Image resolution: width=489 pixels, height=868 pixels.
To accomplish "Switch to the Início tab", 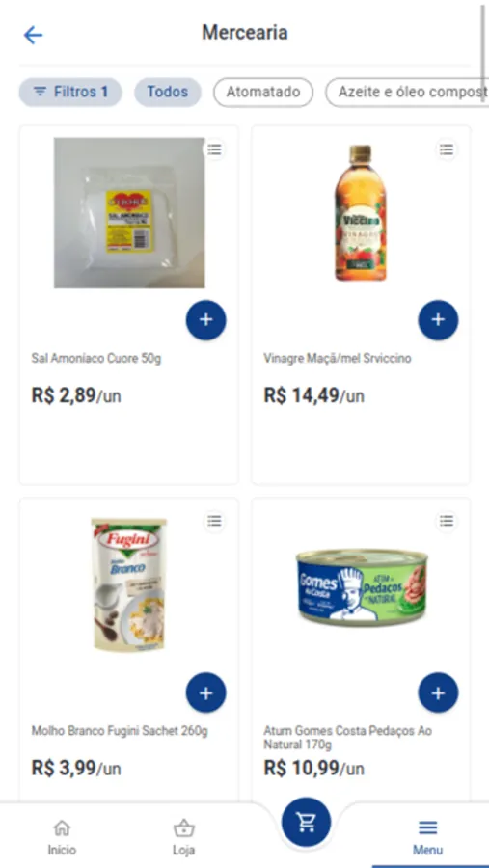I will [62, 837].
